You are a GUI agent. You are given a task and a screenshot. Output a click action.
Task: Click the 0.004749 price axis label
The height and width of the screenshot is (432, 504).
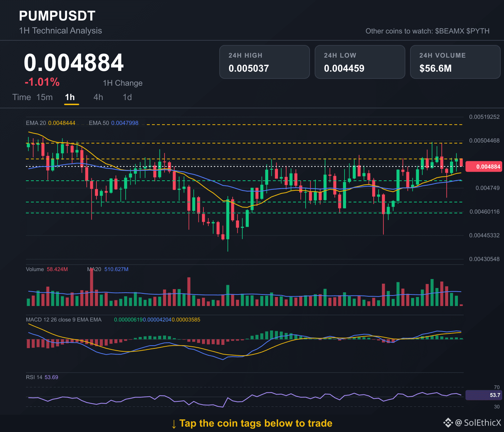[x=487, y=188]
